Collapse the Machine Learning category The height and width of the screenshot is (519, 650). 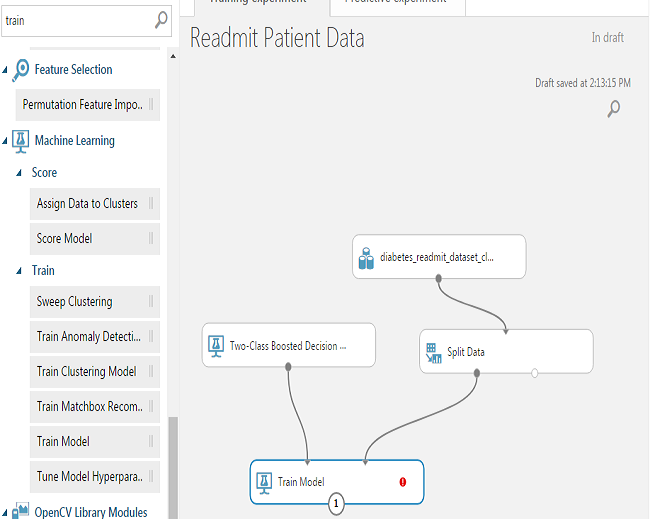[x=5, y=141]
